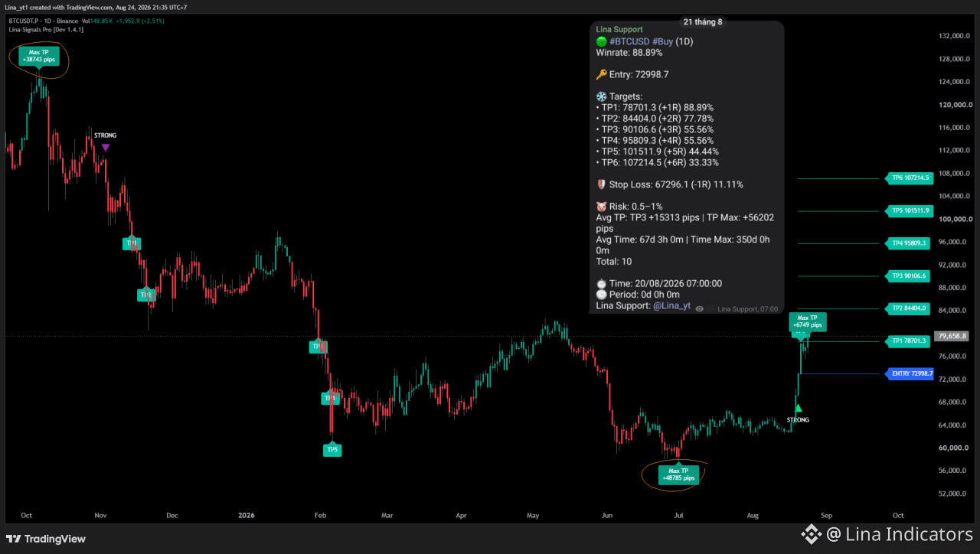
Task: Open the @Lina_yt mention link
Action: tap(671, 305)
